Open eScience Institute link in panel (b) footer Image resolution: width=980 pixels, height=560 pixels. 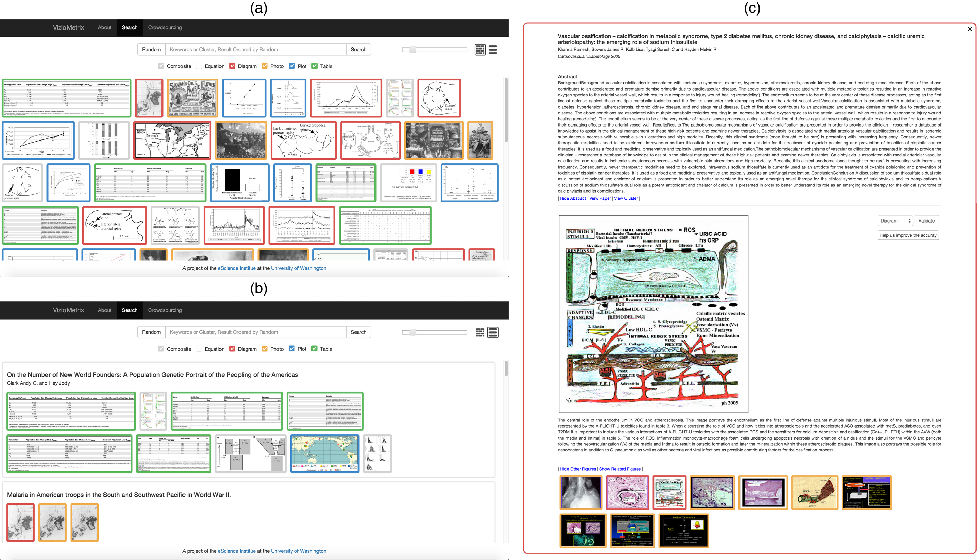point(236,551)
